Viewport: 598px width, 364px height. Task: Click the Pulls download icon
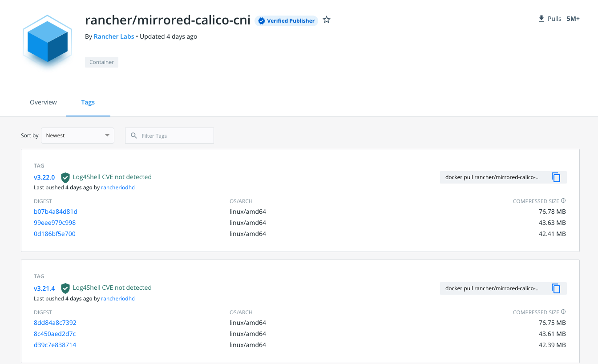point(541,18)
